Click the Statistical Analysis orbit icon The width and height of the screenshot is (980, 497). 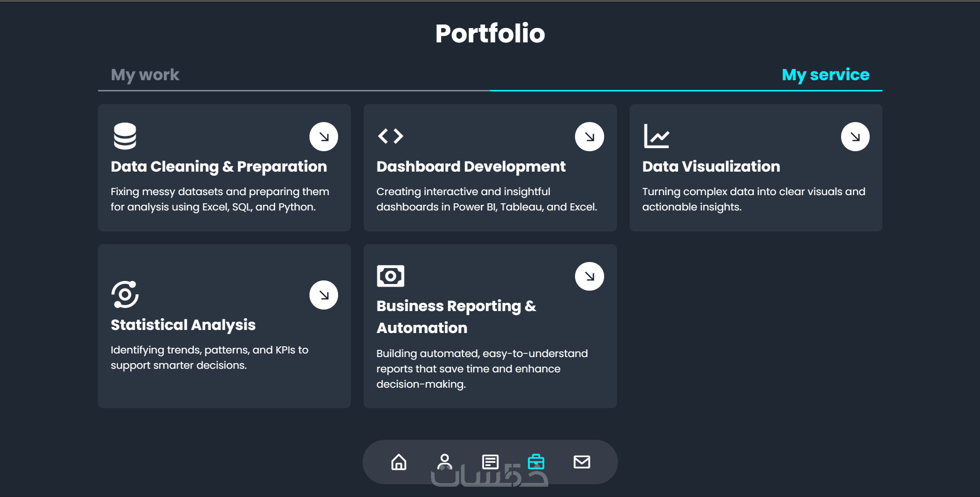tap(125, 294)
